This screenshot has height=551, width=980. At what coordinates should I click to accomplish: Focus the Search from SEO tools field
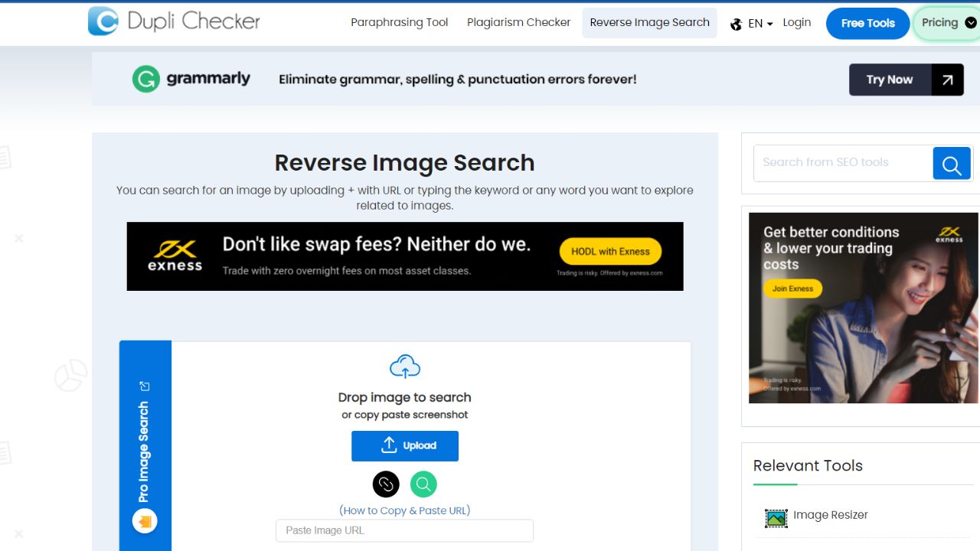(843, 162)
